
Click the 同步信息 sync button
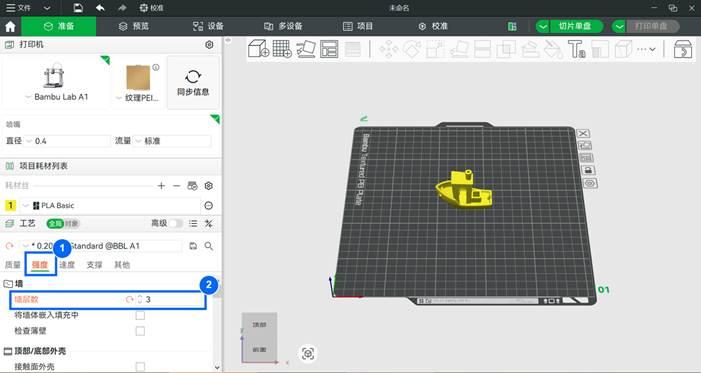coord(193,83)
